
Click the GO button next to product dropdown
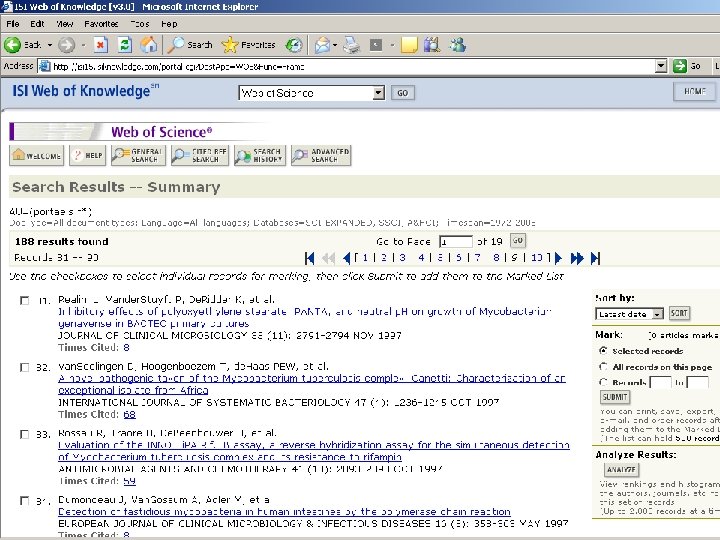(403, 93)
